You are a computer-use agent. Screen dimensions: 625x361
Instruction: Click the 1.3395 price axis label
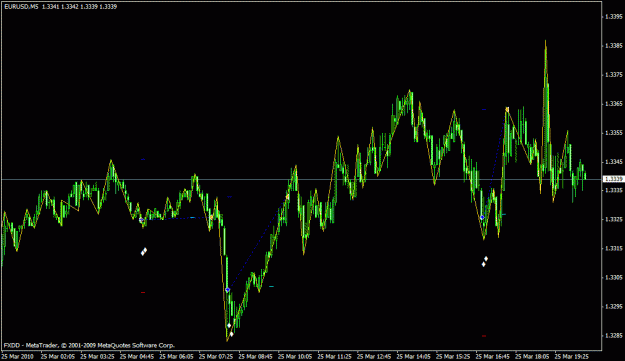pyautogui.click(x=613, y=17)
